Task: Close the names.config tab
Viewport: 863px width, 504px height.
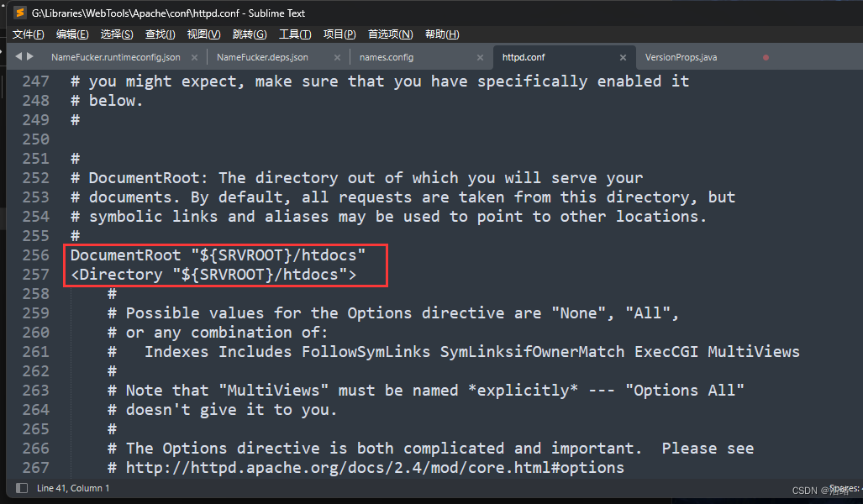Action: tap(480, 58)
